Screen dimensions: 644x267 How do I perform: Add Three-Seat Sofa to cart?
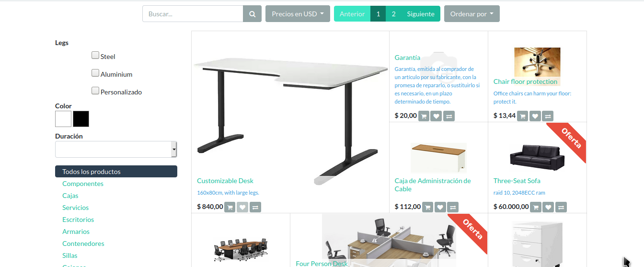coord(536,207)
